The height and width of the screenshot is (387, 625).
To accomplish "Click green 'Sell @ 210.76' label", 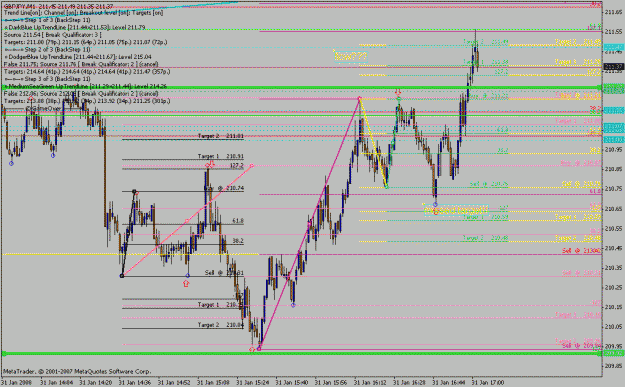I will 489,184.
